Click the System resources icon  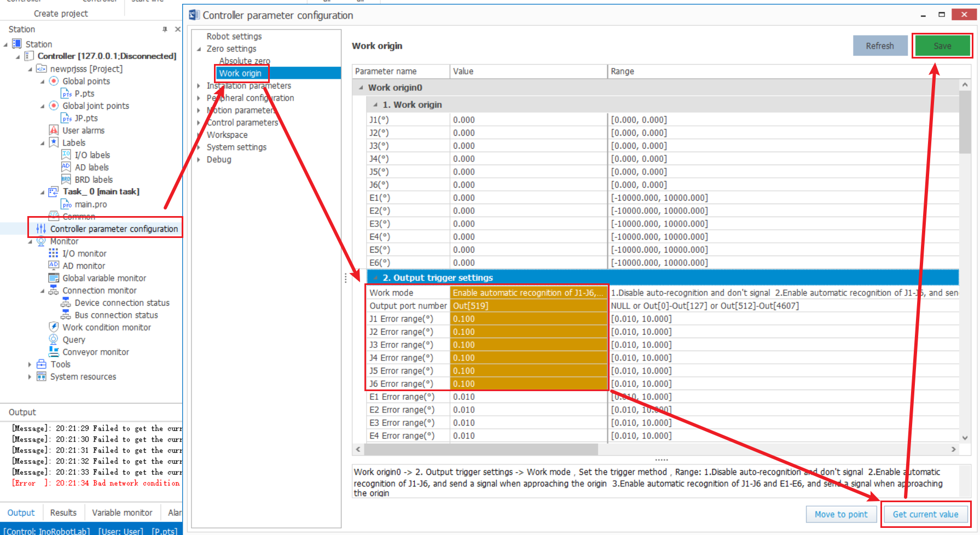click(41, 376)
